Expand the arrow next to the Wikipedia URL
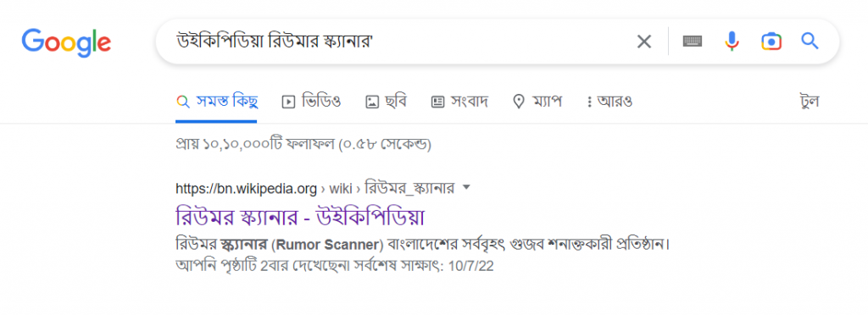Screen dimensions: 868x315 click(466, 188)
